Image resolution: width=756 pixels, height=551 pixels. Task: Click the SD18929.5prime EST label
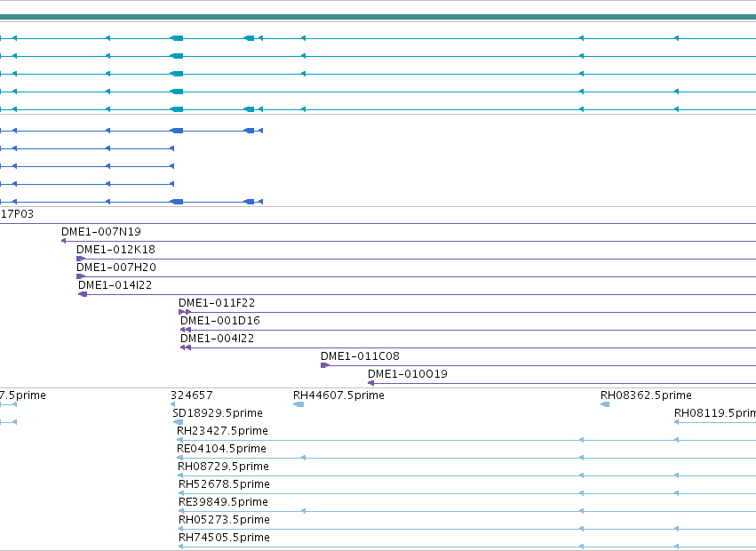(x=218, y=413)
